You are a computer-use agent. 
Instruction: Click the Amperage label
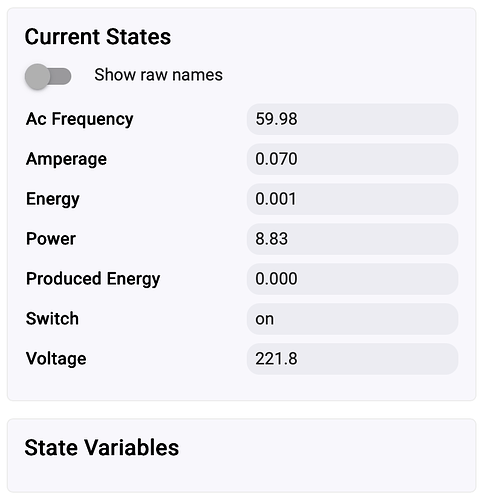click(66, 159)
